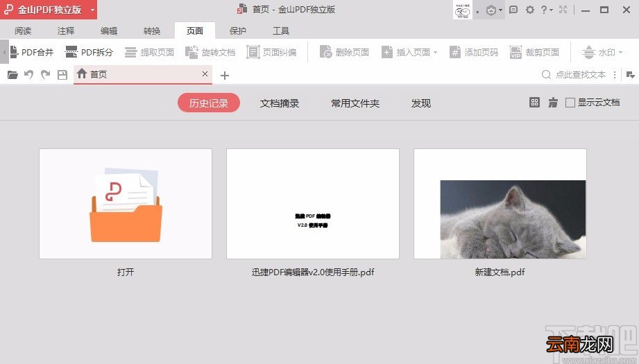
Task: Click the 添加页码 add page number tool
Action: pos(474,52)
